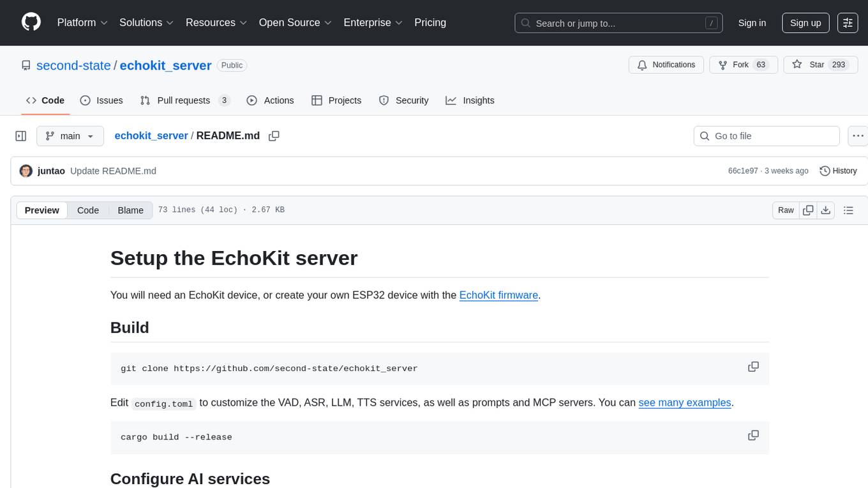The width and height of the screenshot is (868, 488).
Task: Open the GitHub homepage logo
Action: [x=31, y=22]
